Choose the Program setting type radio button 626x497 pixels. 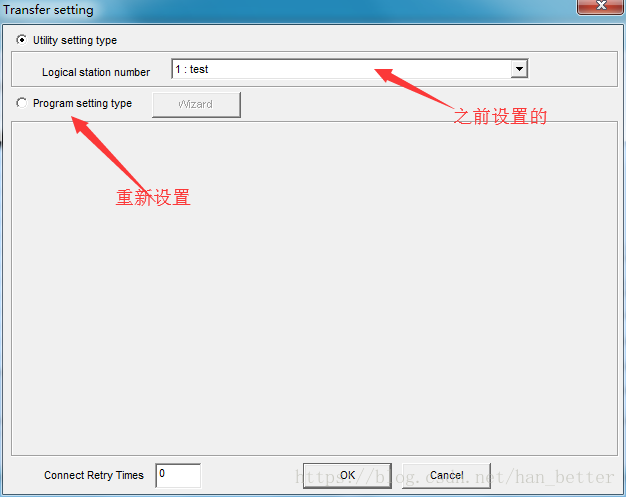pyautogui.click(x=22, y=103)
